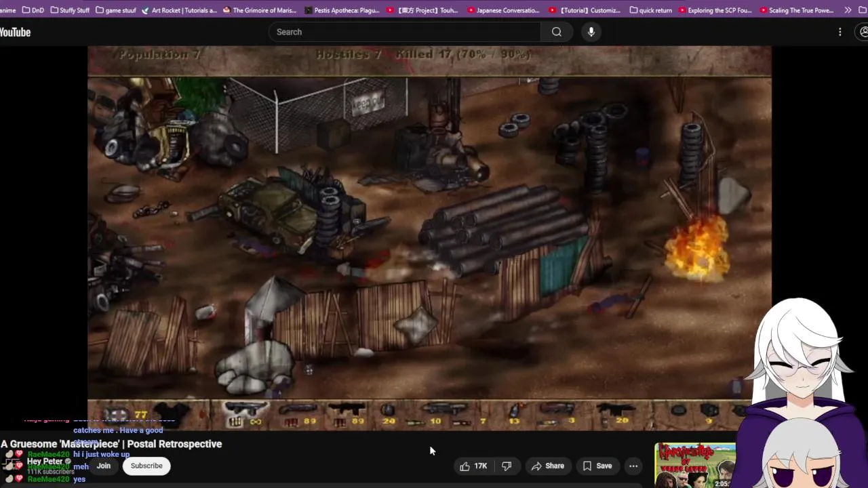Open the game stuuf bookmarks folder

tap(116, 10)
